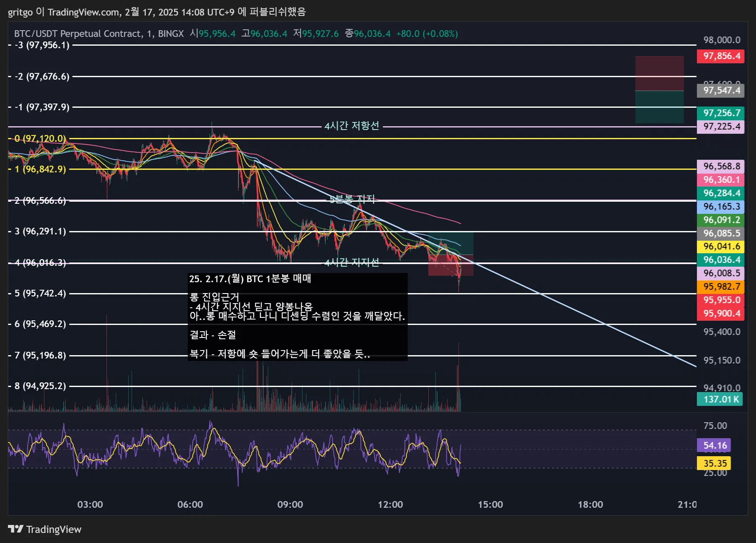Click the 75.00 RSI axis tick

[x=715, y=426]
